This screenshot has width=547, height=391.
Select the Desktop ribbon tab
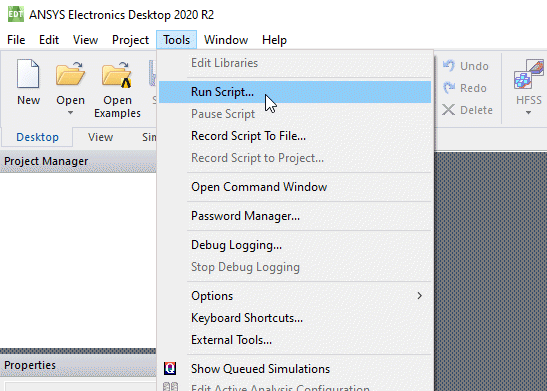[x=37, y=137]
